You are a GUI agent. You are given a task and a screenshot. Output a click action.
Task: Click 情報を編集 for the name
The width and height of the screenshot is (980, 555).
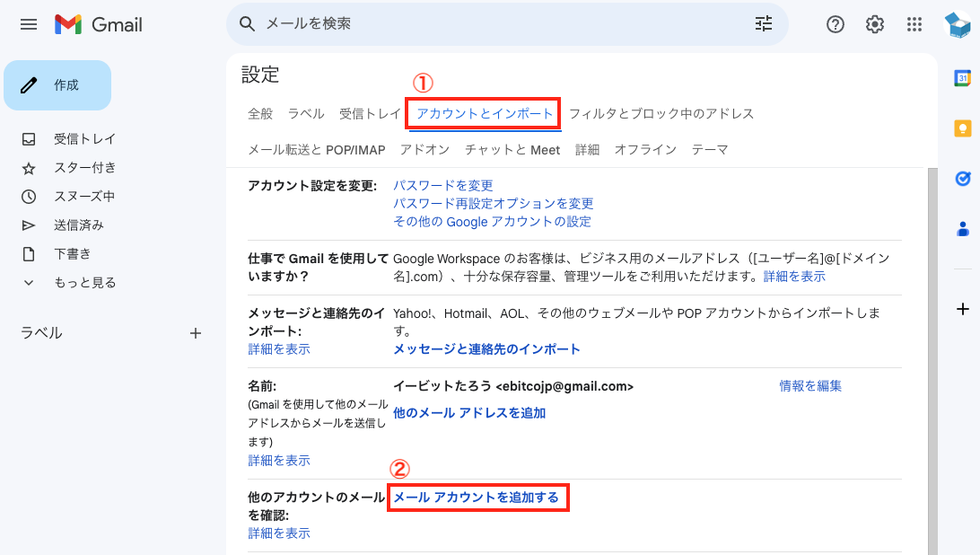click(810, 386)
